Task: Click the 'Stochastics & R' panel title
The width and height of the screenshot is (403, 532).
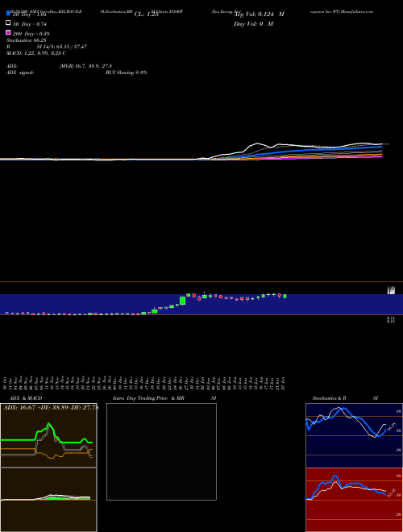Action: [329, 398]
